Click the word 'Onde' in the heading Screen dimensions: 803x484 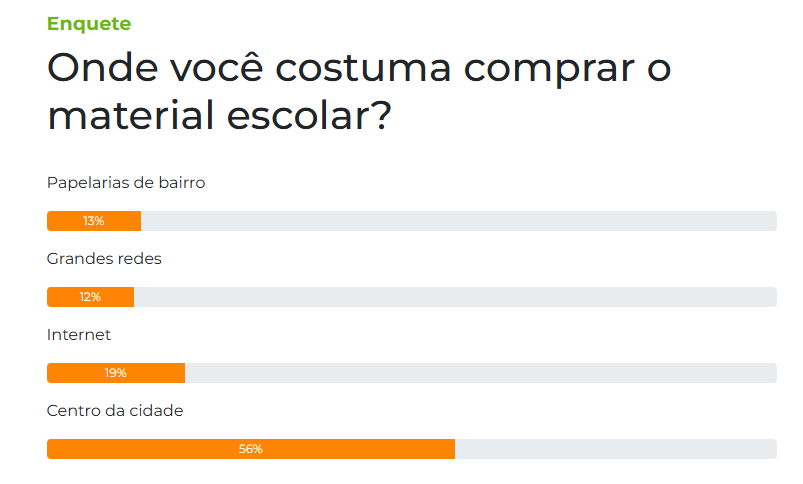pyautogui.click(x=97, y=69)
